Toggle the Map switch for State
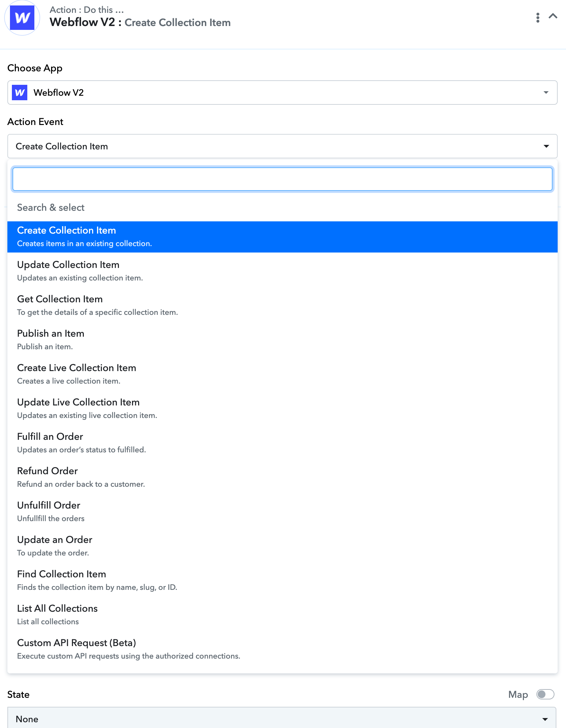The height and width of the screenshot is (728, 566). [x=545, y=694]
